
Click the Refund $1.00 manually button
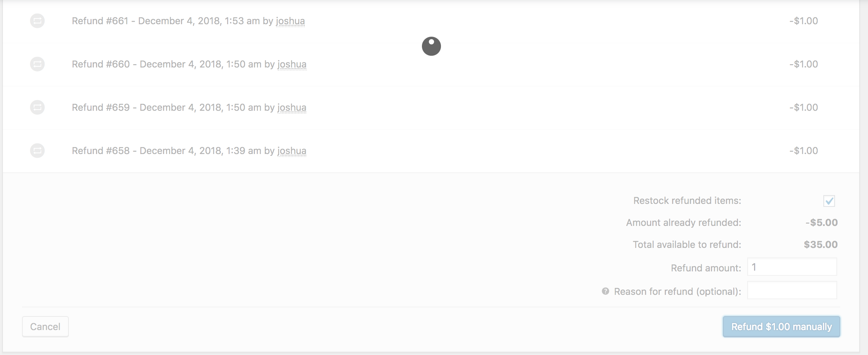click(x=781, y=326)
